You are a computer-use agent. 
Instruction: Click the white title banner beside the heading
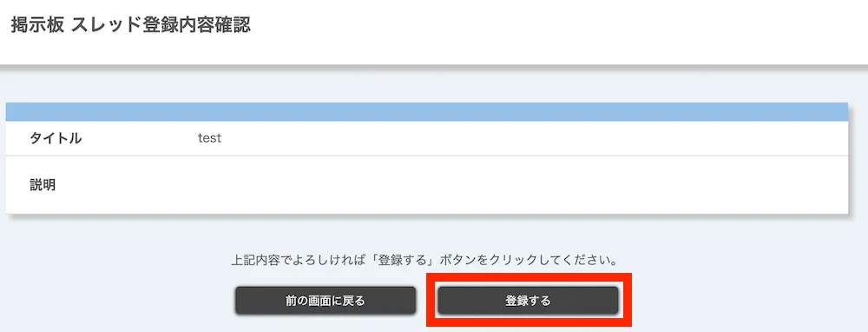[x=554, y=32]
